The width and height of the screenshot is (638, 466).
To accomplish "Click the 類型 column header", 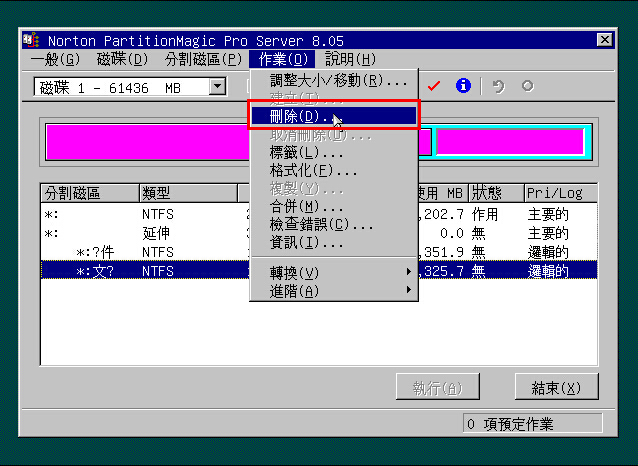I will coord(188,193).
